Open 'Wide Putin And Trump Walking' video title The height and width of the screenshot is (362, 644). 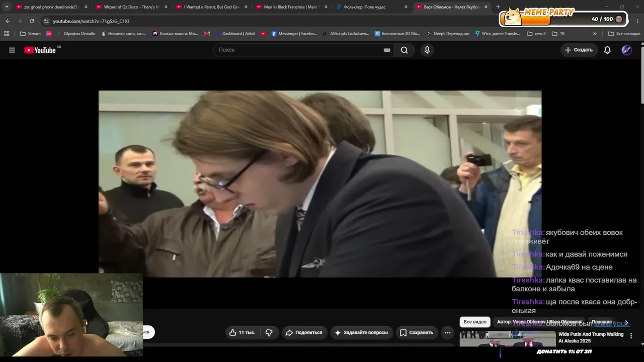(x=591, y=337)
